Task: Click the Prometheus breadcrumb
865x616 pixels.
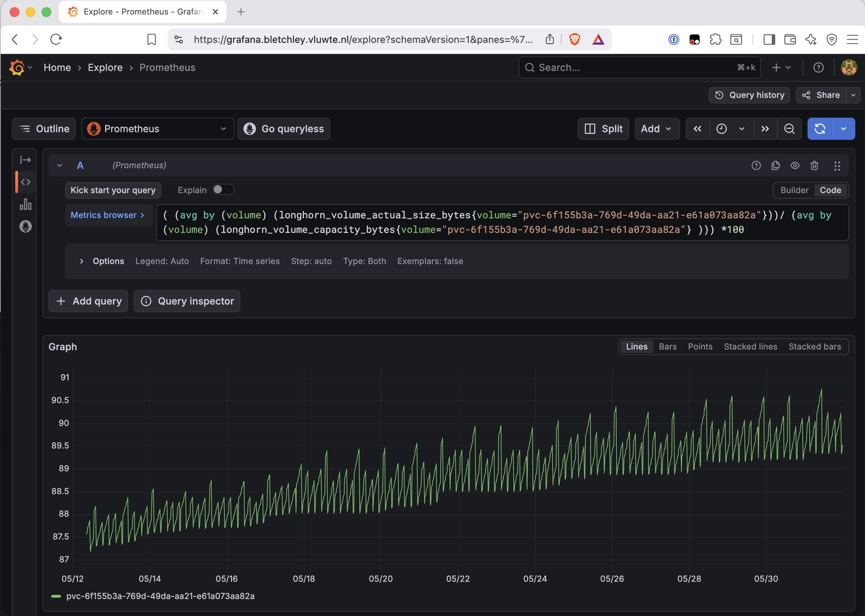Action: click(x=167, y=67)
